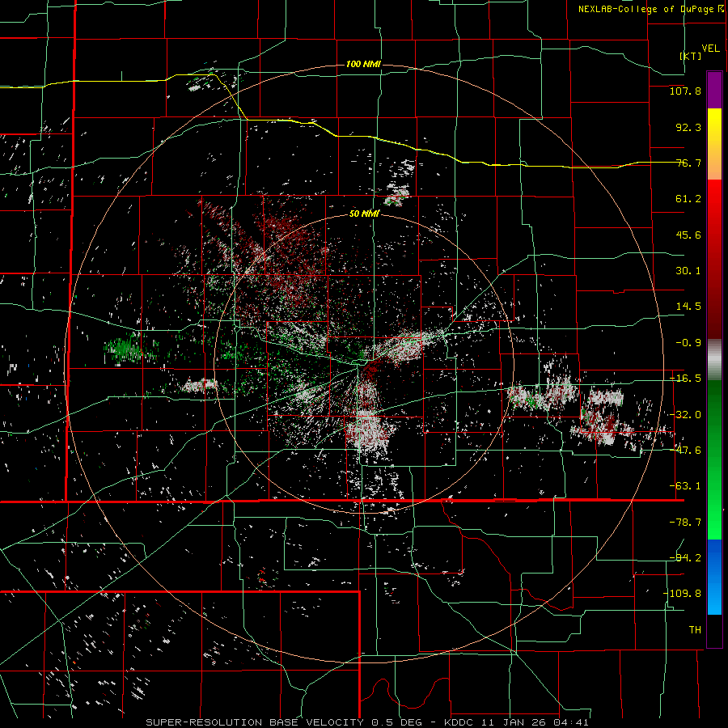Image resolution: width=728 pixels, height=728 pixels.
Task: Click the 50 NMI range ring label
Action: pyautogui.click(x=364, y=214)
